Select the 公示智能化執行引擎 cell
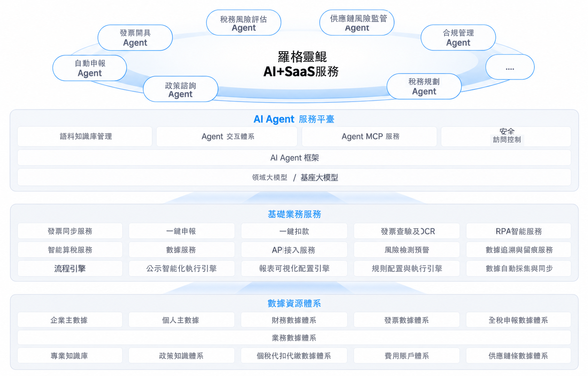Viewport: 588px width, 376px height. coord(182,268)
